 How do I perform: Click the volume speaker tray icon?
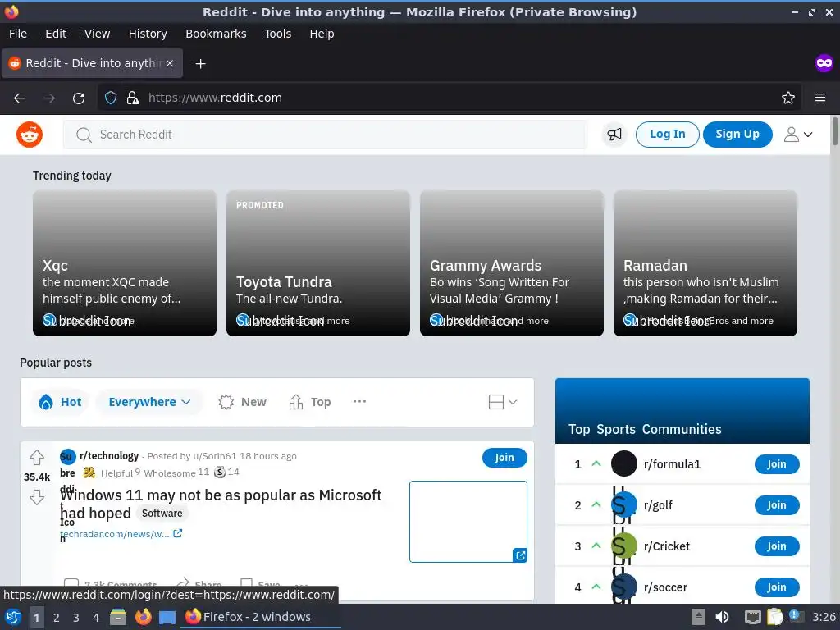point(722,617)
